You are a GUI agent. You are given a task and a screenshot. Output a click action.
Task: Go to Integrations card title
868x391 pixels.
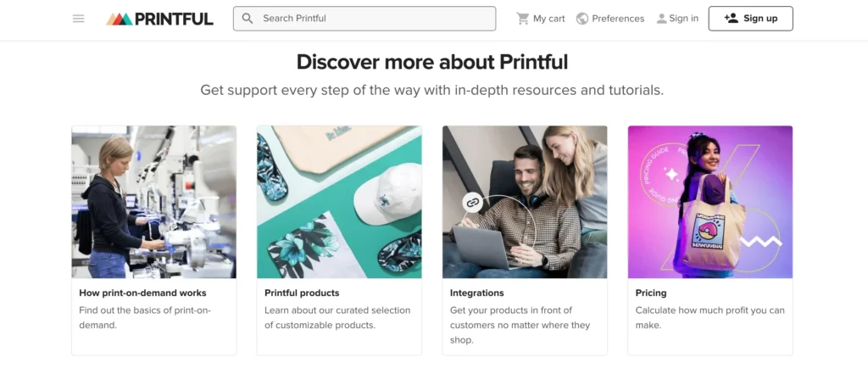[476, 293]
